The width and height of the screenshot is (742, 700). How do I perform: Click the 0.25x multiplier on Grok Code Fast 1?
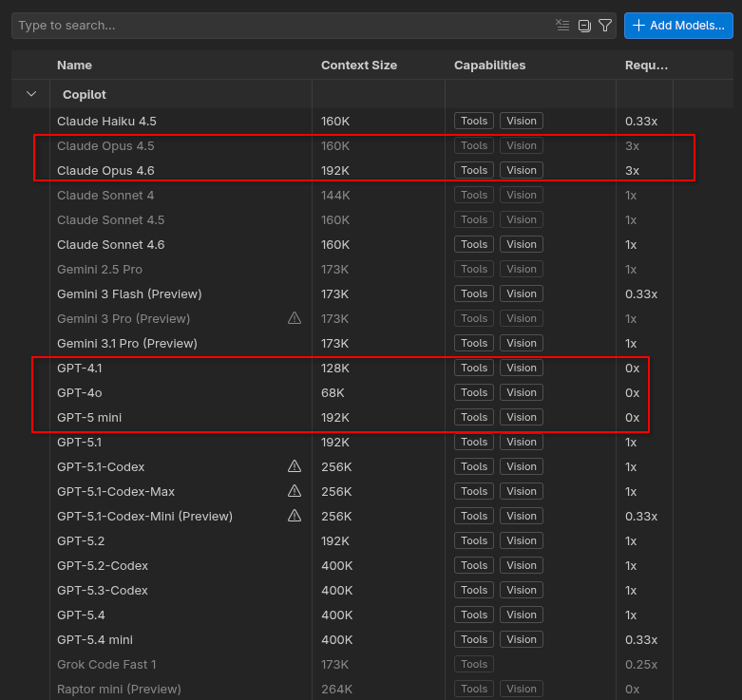coord(640,664)
